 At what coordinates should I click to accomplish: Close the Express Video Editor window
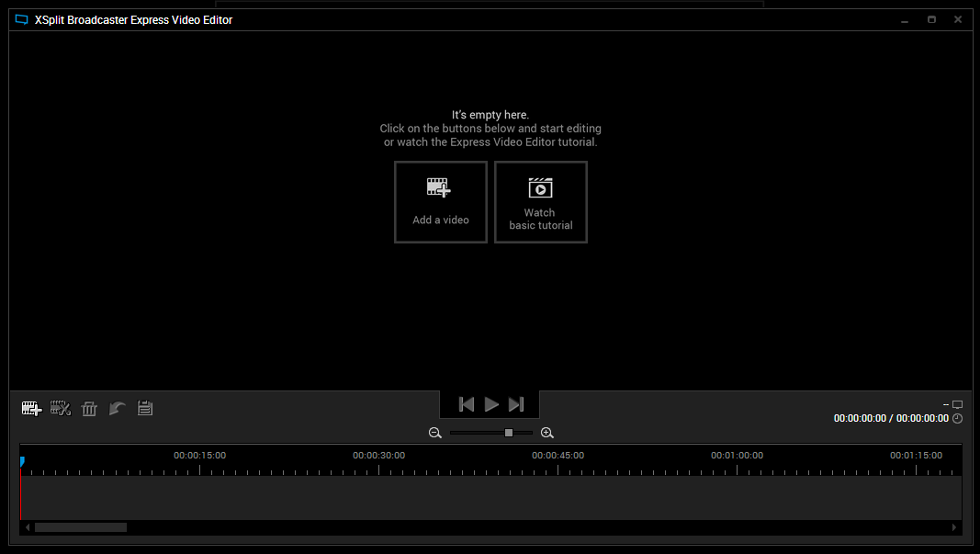[x=958, y=20]
